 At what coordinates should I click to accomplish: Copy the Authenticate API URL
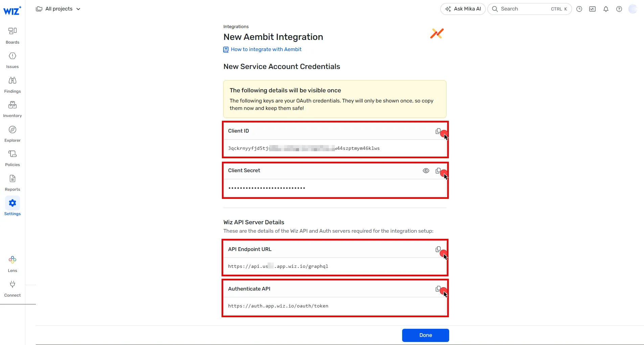(438, 289)
